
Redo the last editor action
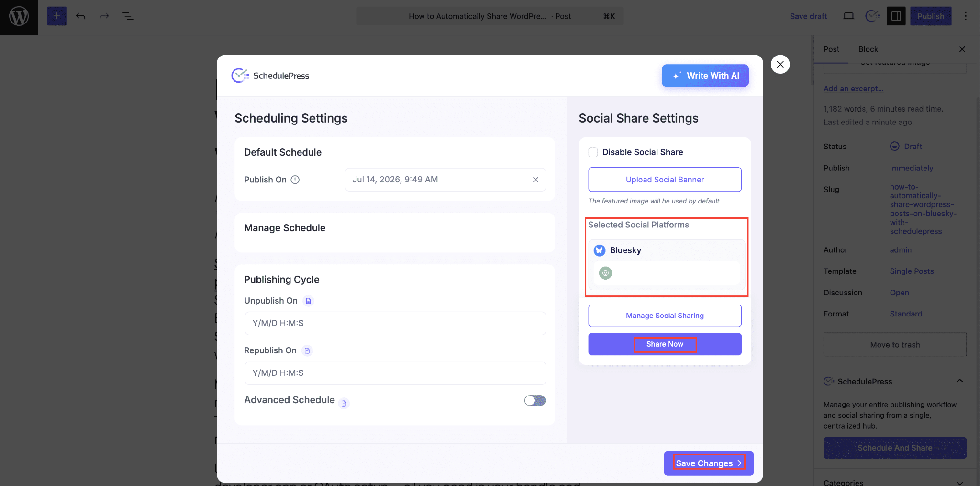(104, 16)
